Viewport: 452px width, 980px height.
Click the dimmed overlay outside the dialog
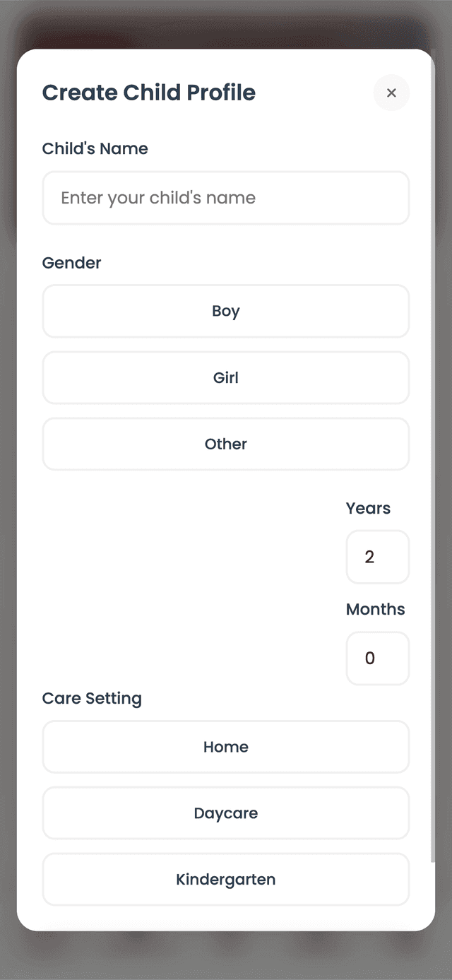point(226,954)
